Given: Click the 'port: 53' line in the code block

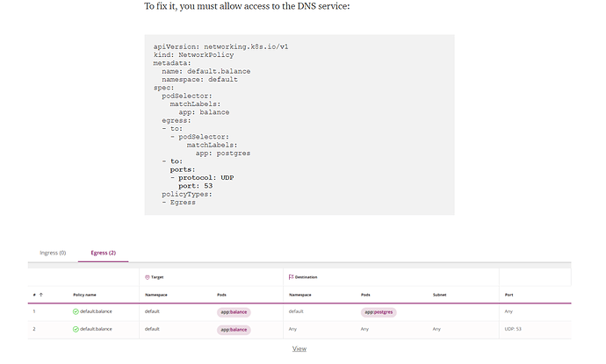Looking at the screenshot, I should pos(195,186).
